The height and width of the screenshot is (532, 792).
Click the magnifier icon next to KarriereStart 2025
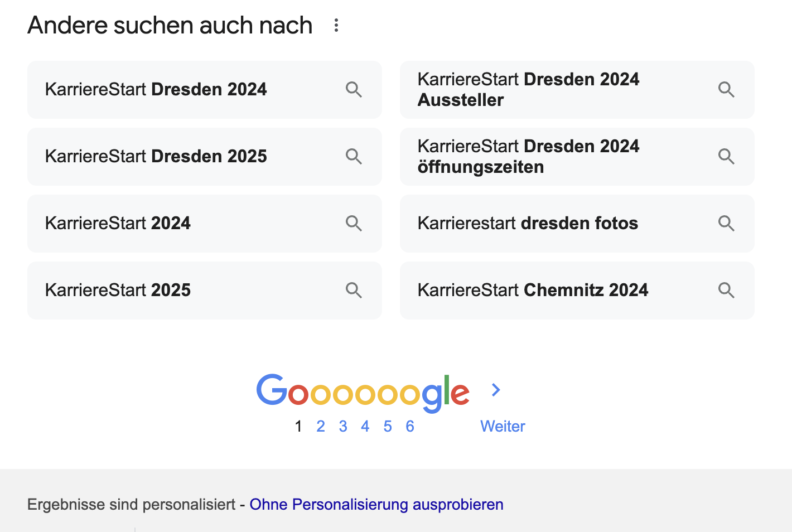[x=354, y=290]
